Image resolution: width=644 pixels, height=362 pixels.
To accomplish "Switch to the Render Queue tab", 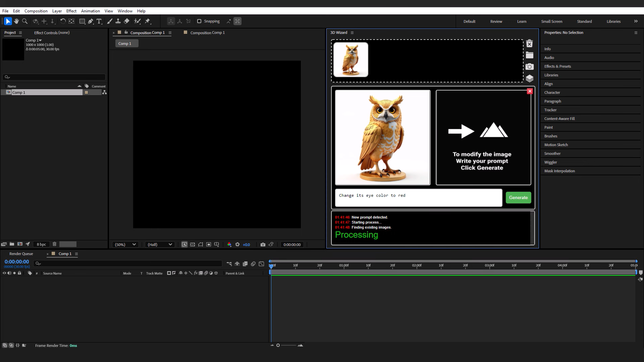I will coord(21,254).
